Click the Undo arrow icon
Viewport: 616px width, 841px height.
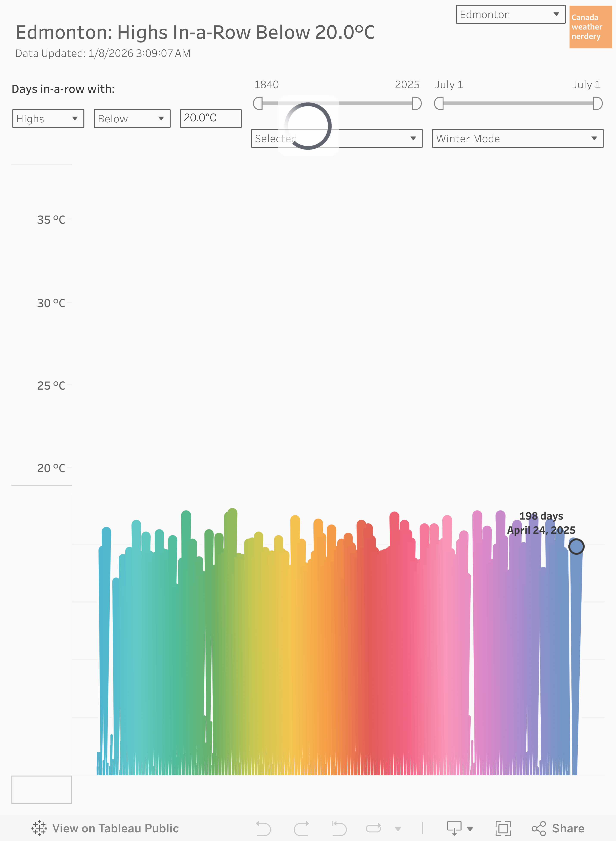pyautogui.click(x=263, y=829)
